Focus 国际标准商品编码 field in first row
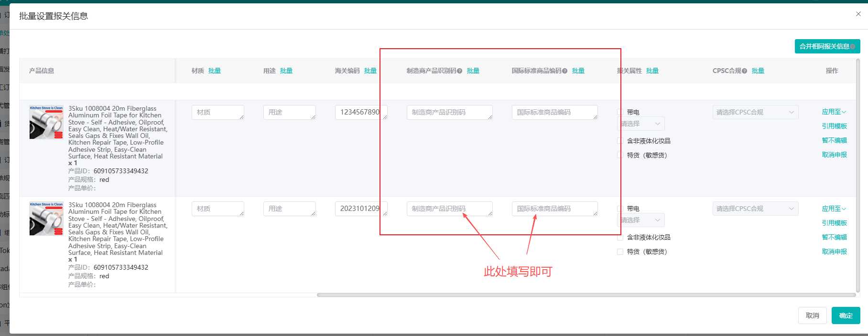The height and width of the screenshot is (336, 868). pos(555,112)
